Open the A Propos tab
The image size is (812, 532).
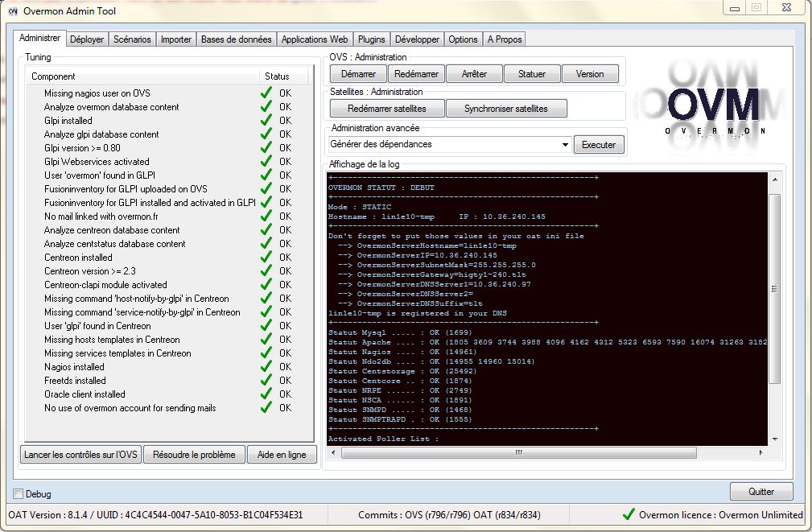505,39
